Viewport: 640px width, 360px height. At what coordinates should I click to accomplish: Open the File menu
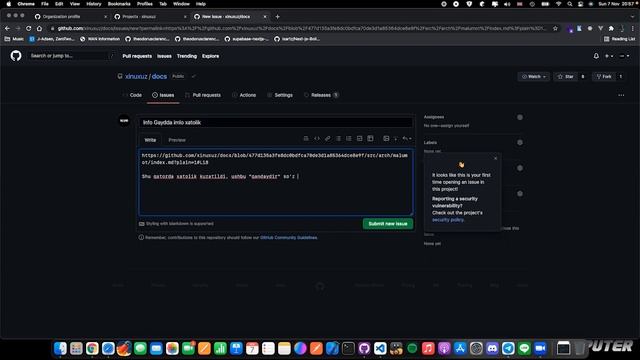coord(45,4)
